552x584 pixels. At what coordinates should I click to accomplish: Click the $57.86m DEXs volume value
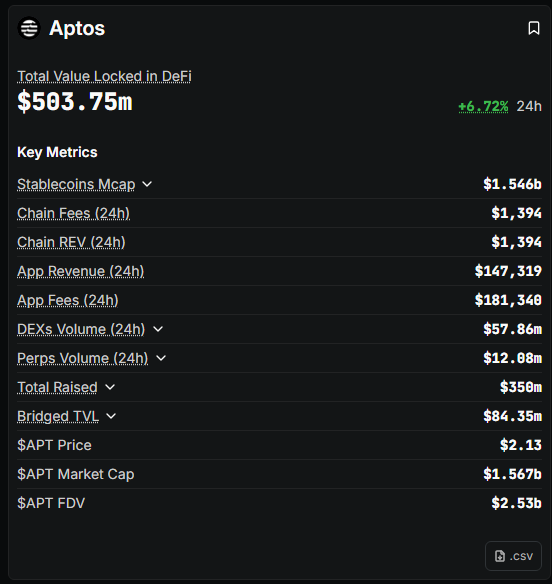512,329
